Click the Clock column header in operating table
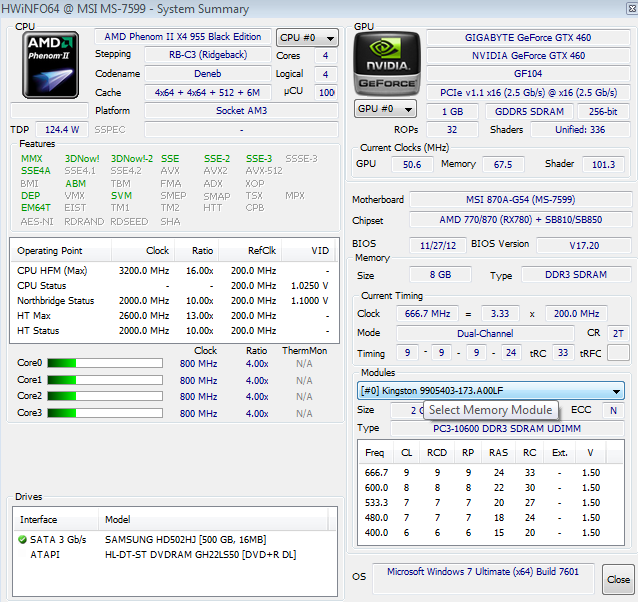Screen dimensions: 641x602 pos(143,251)
